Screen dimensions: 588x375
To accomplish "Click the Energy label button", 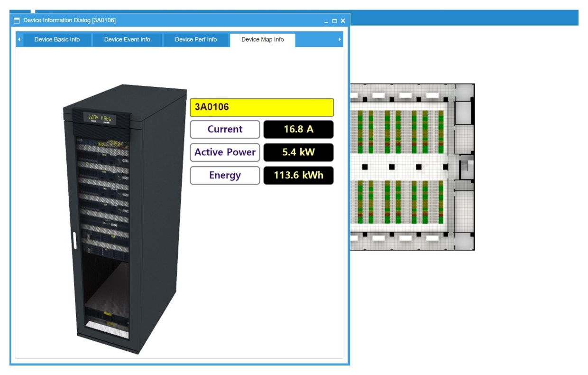I will click(225, 176).
